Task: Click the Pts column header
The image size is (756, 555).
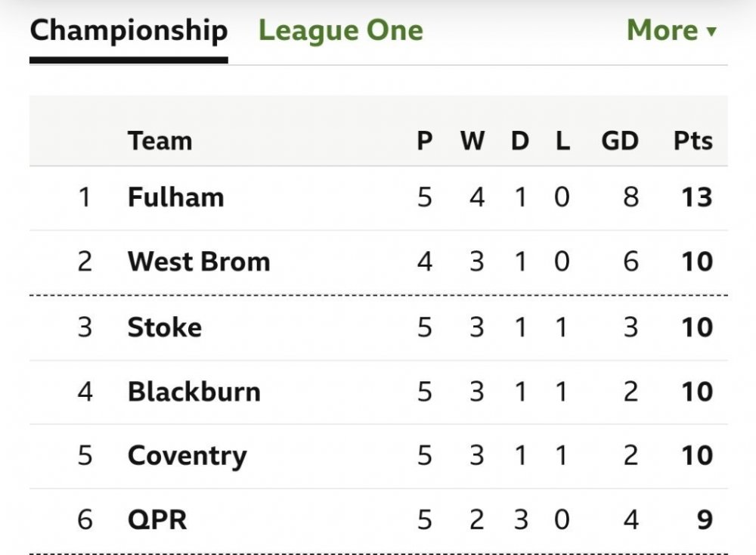Action: [x=692, y=141]
